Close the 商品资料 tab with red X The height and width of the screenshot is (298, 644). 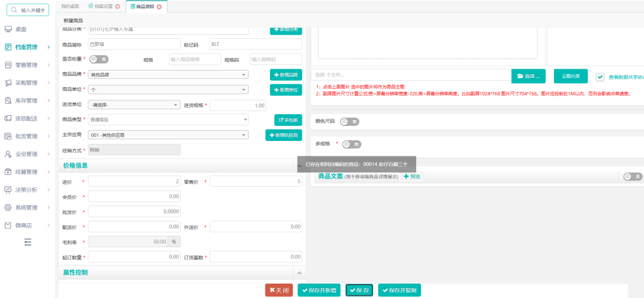point(159,7)
